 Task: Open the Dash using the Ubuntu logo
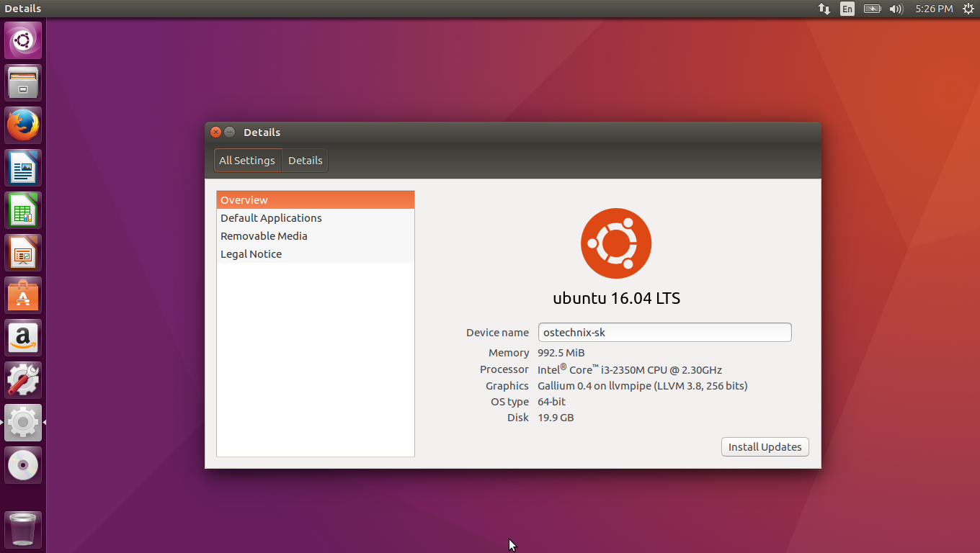point(22,40)
